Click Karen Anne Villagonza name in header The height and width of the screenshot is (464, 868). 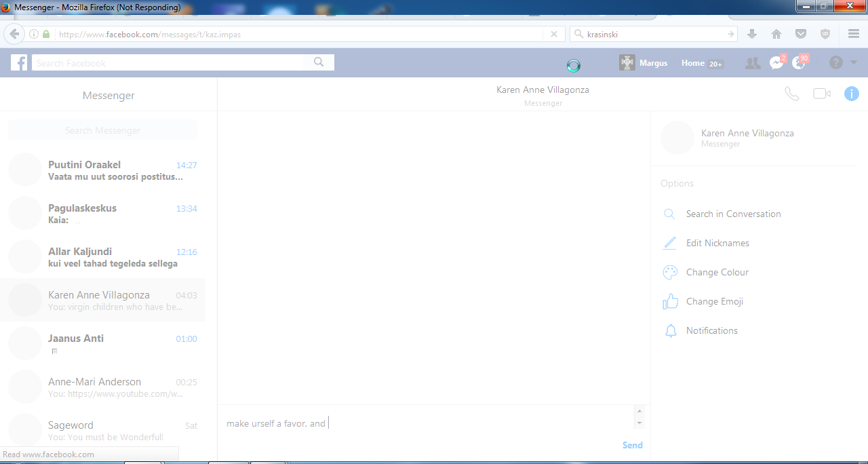tap(542, 90)
